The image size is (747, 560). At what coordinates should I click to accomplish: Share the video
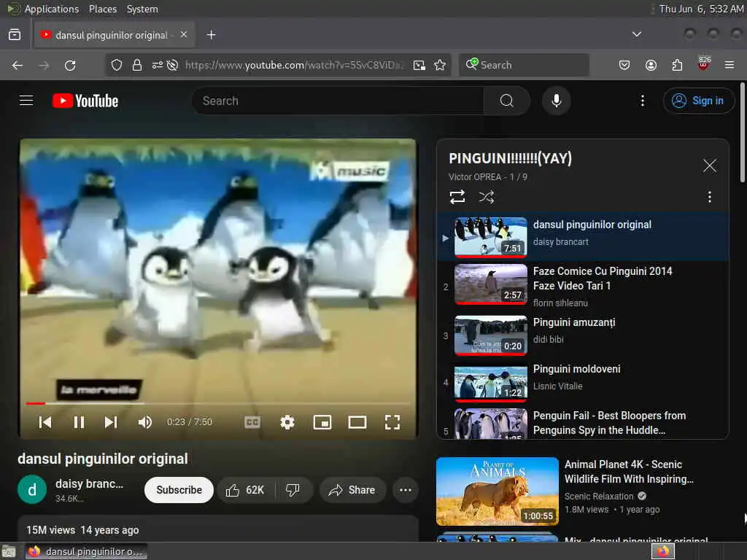[x=352, y=490]
